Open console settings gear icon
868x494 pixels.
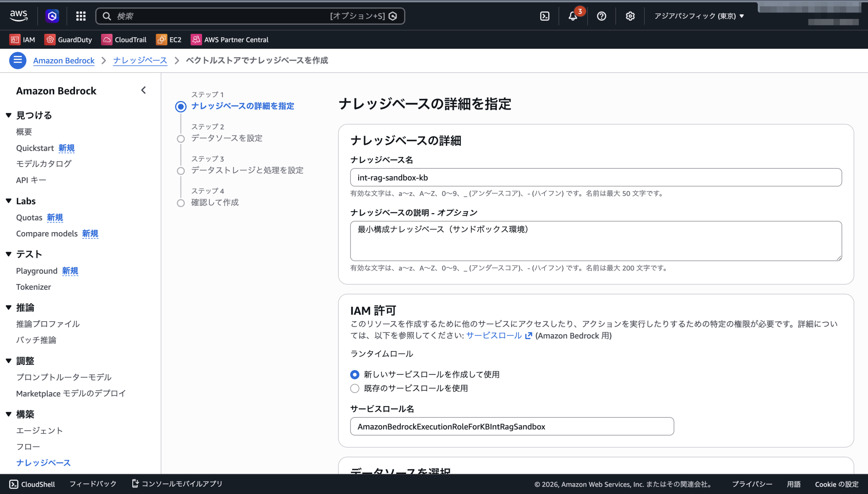point(630,16)
